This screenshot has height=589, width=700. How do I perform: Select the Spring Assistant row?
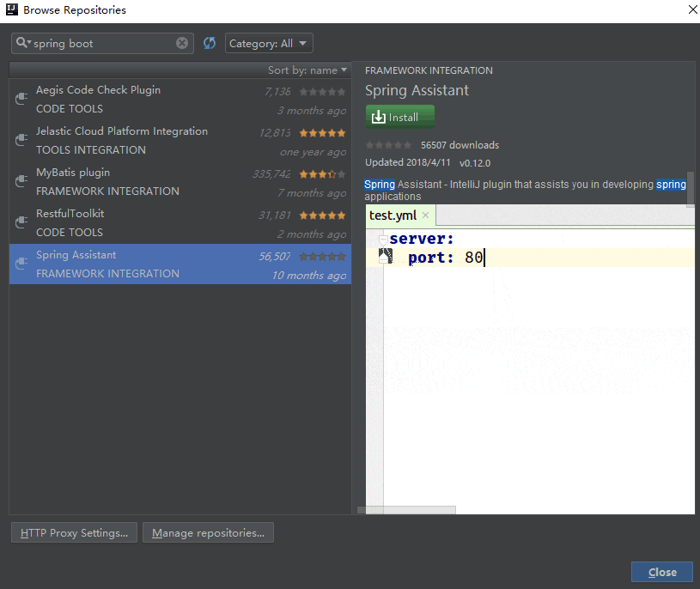pyautogui.click(x=180, y=264)
